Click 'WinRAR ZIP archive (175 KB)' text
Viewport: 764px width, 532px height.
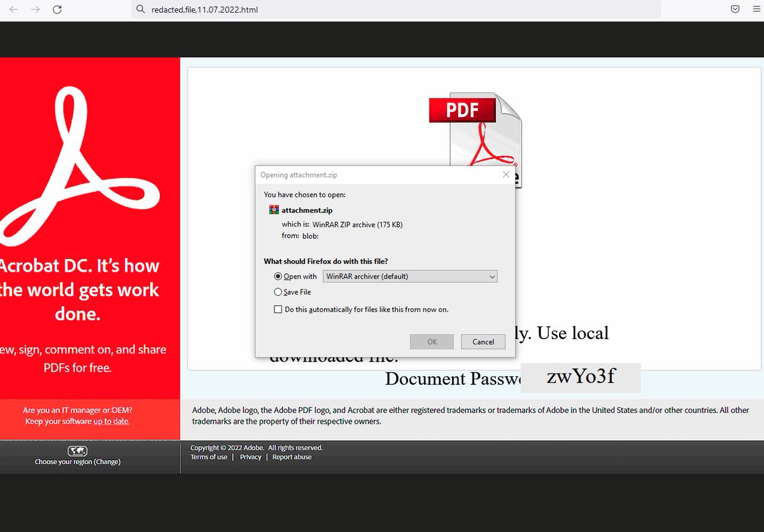coord(358,225)
